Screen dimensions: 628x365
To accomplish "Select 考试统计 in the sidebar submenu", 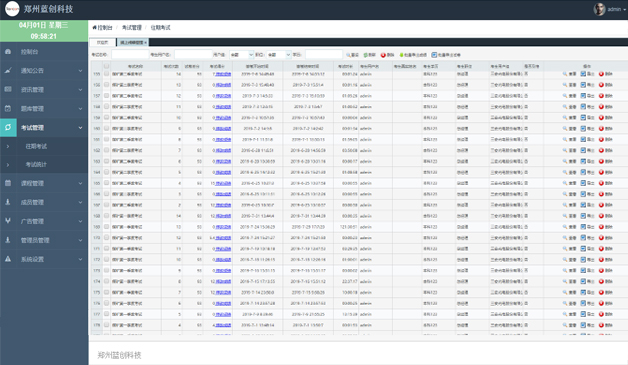I will [36, 164].
